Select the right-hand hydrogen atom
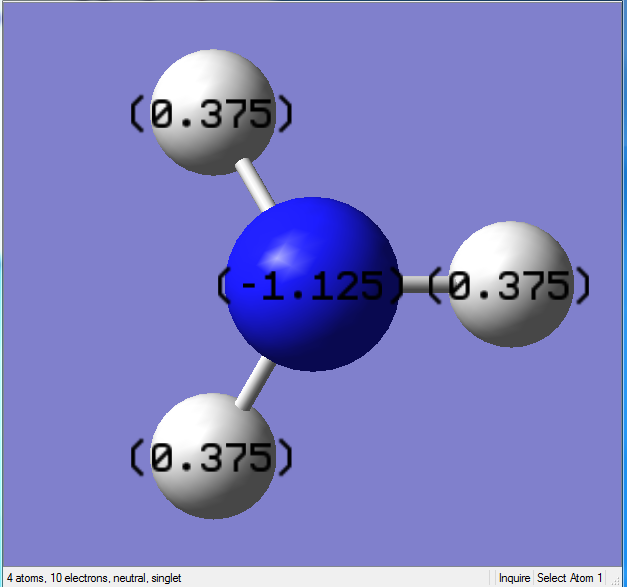This screenshot has width=627, height=587. tap(511, 284)
